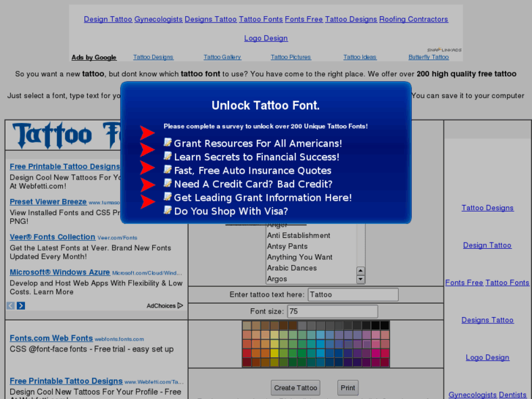Click Roofing Contractors link
This screenshot has width=532, height=399.
click(x=413, y=19)
